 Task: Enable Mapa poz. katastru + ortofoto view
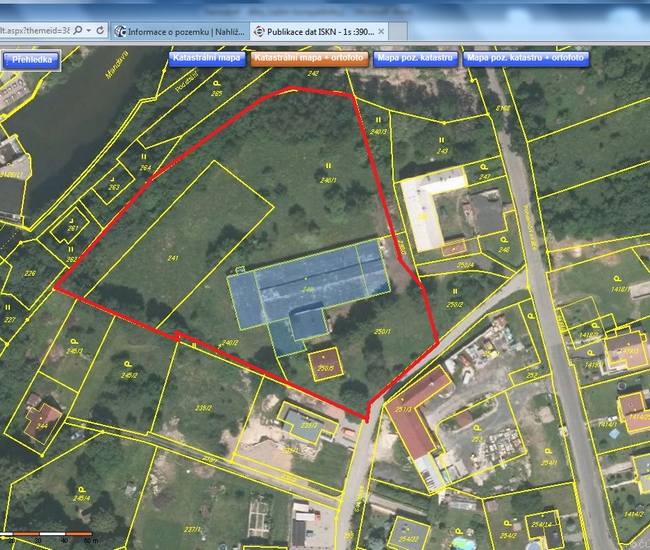click(527, 59)
